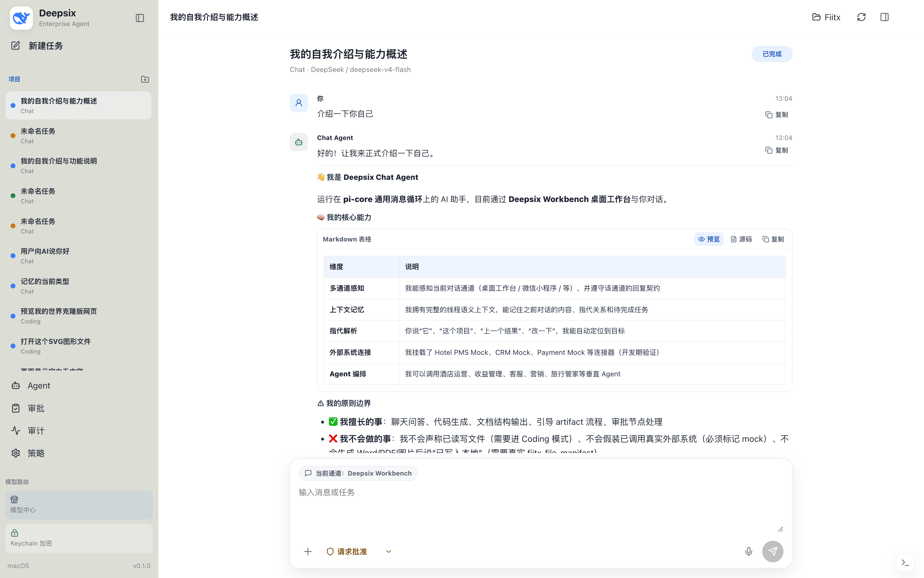Focus the 输入消息或任务 input field
Viewport: 924px width, 578px height.
click(x=541, y=510)
